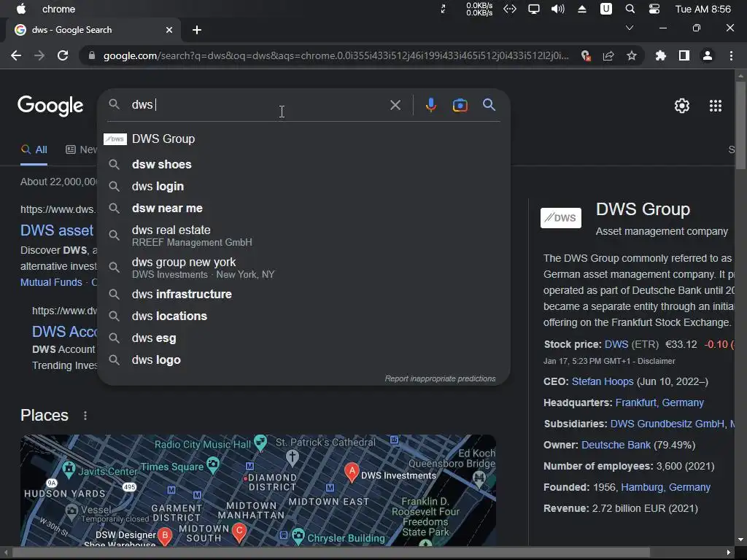Open the Hamburg founded location link
Screen dimensions: 747x560
tap(665, 487)
